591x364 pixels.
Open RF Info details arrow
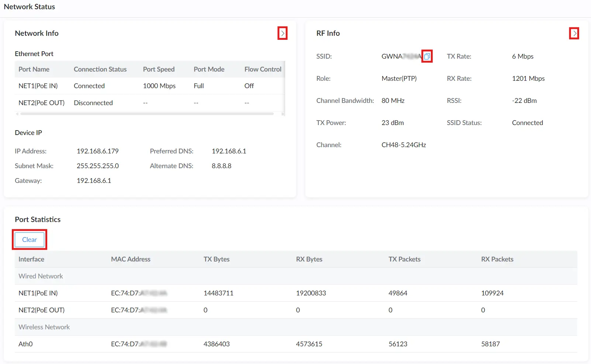pos(574,33)
